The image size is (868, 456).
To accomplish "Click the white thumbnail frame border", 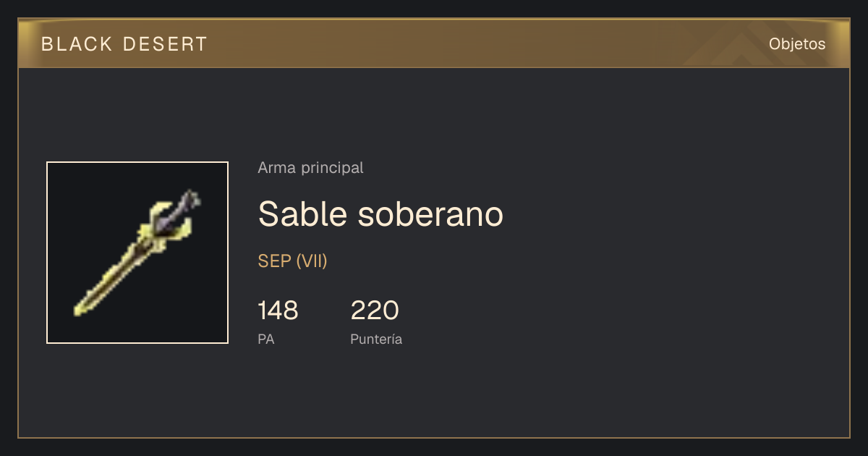I will 137,162.
